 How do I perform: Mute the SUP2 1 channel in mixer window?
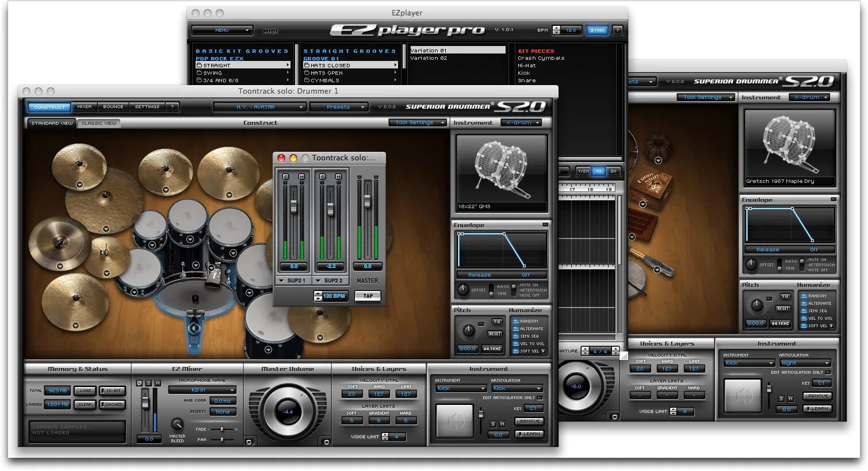[x=301, y=177]
